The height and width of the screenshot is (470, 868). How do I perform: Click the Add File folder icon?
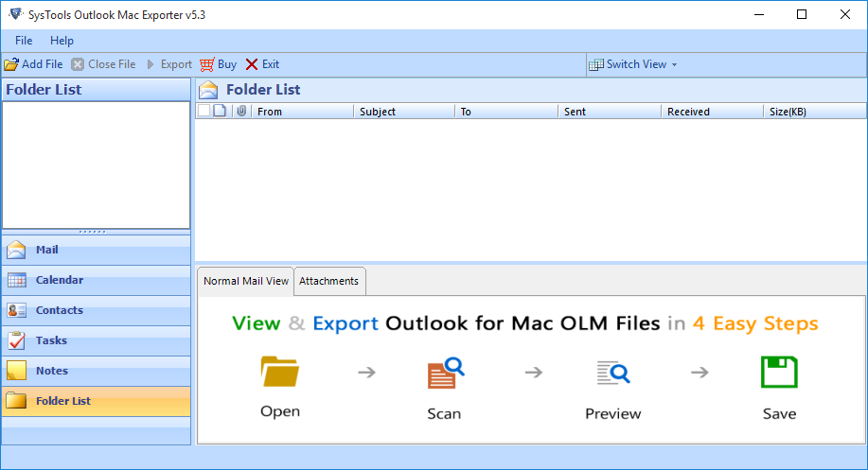point(11,64)
